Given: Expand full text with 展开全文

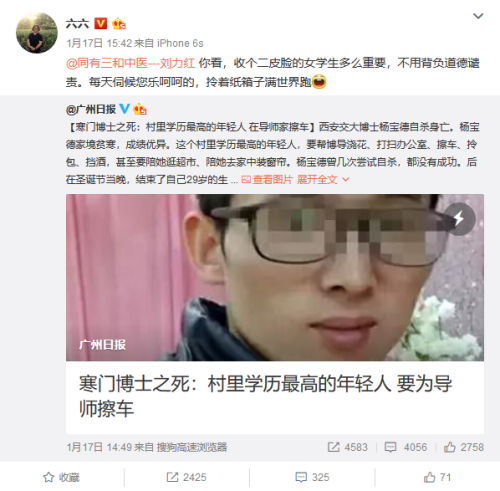Looking at the screenshot, I should [323, 180].
